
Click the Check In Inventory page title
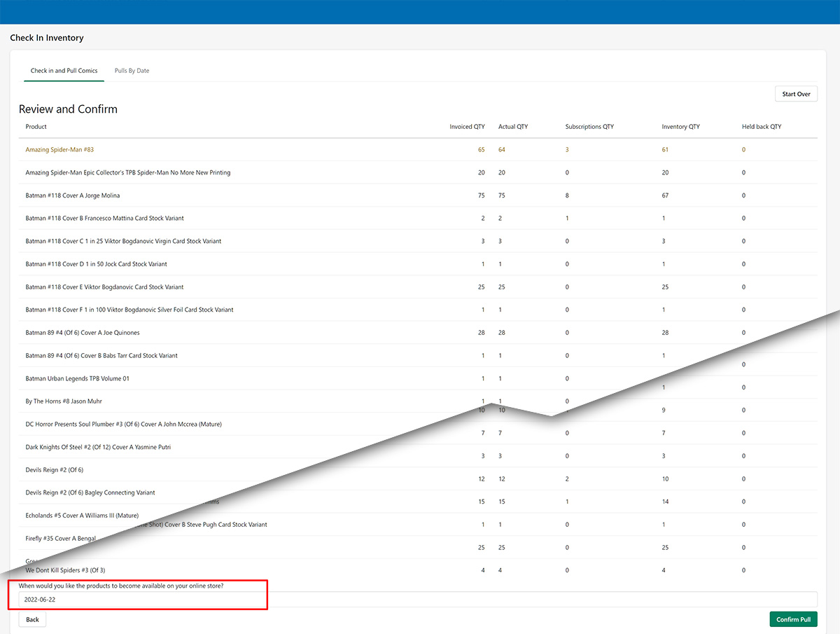point(47,38)
